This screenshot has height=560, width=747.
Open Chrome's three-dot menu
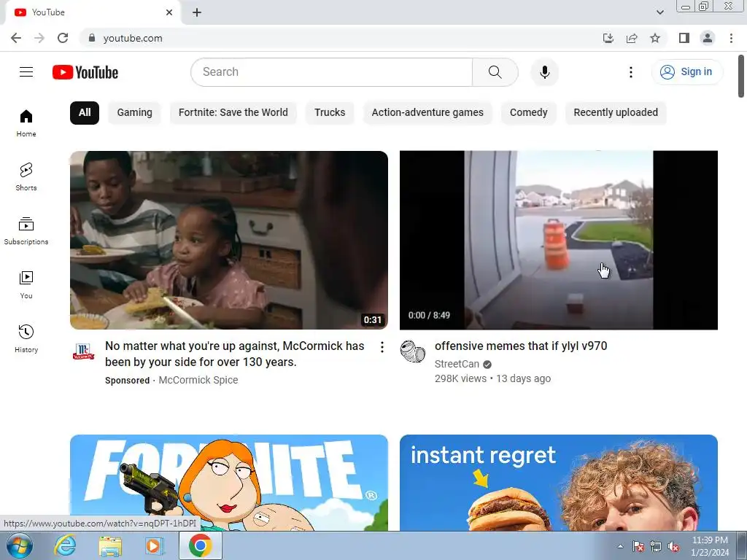(x=731, y=38)
